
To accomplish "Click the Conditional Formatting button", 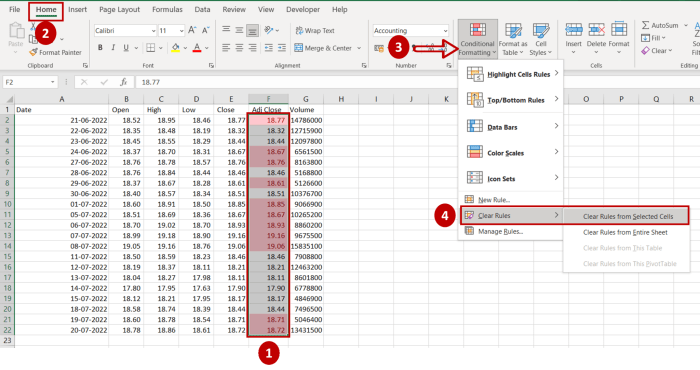I will 478,39.
